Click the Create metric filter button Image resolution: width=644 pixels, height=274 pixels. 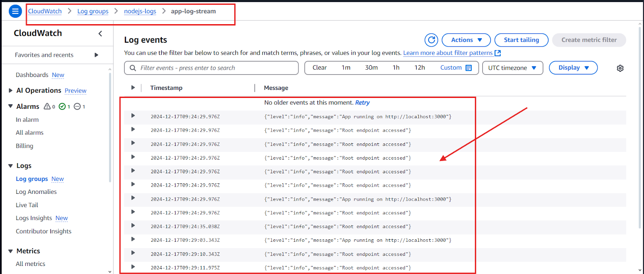[x=589, y=40]
